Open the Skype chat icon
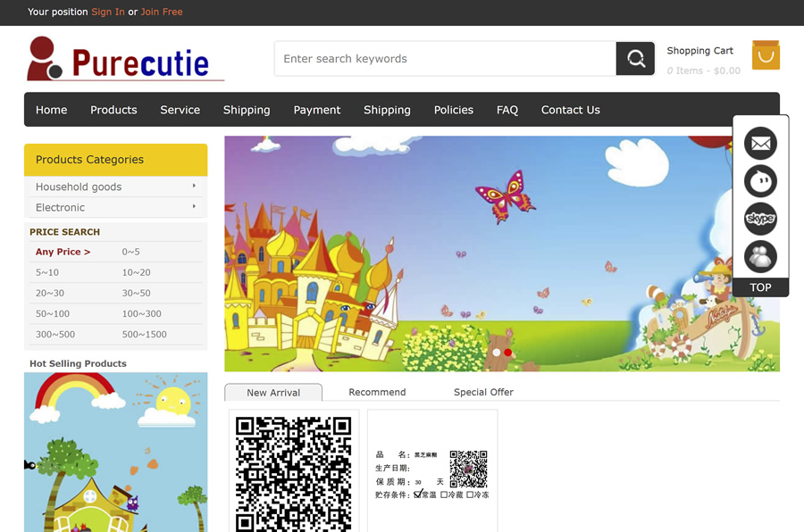 (x=760, y=219)
